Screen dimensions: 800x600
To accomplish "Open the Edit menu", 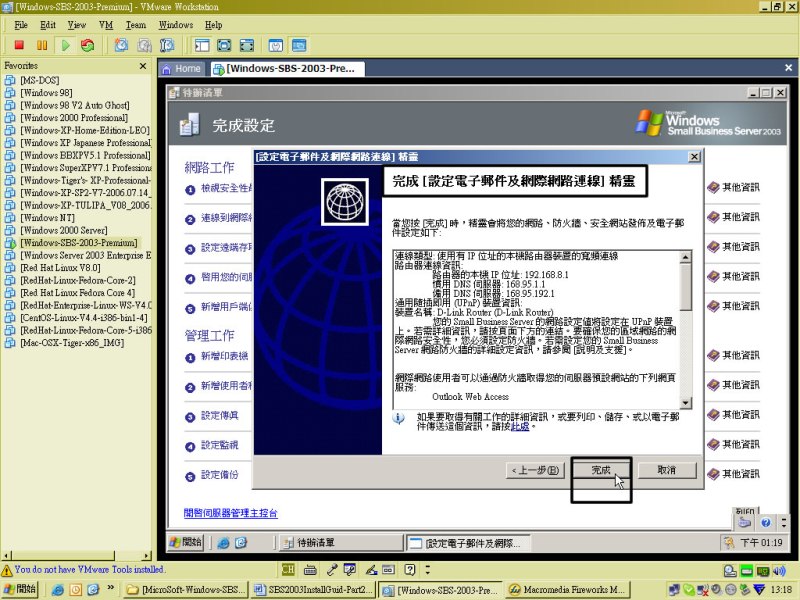I will click(x=48, y=25).
